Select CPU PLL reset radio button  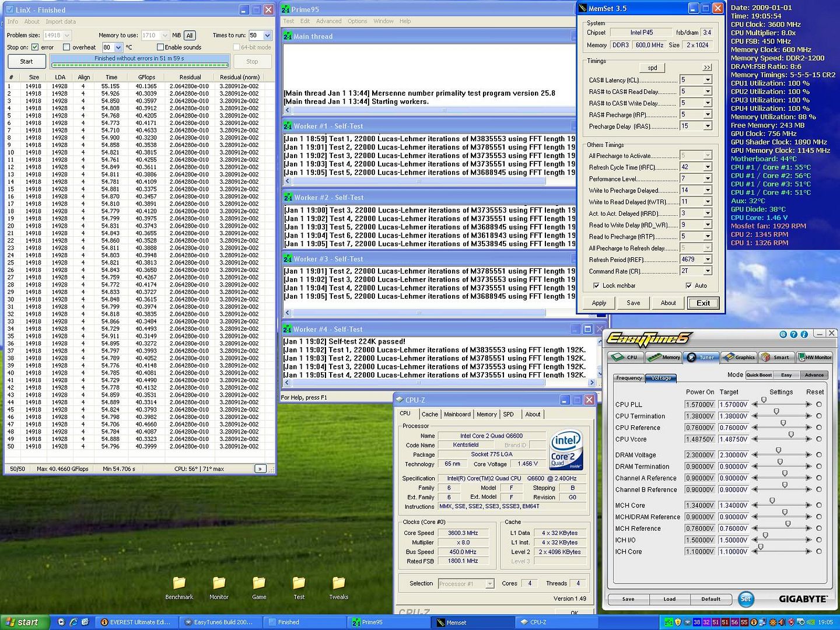point(819,404)
